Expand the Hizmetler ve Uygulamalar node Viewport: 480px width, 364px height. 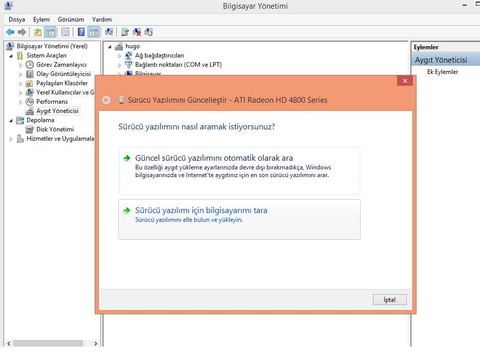coord(11,139)
